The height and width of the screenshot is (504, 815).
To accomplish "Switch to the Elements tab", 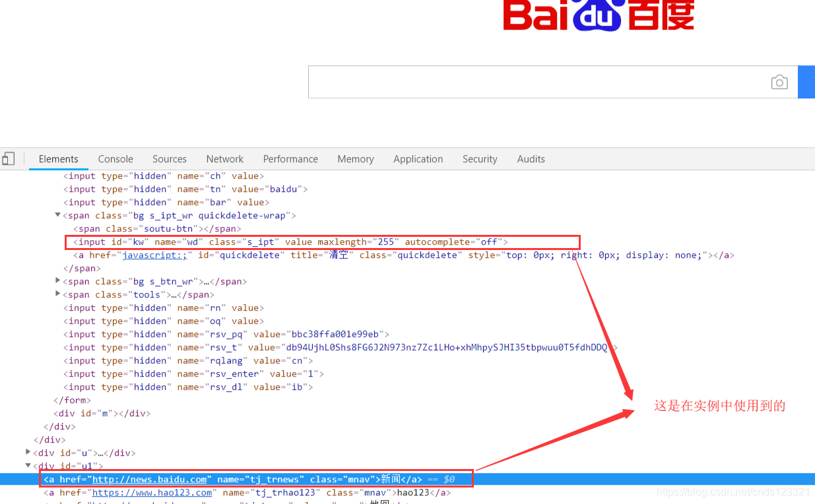I will [x=58, y=159].
